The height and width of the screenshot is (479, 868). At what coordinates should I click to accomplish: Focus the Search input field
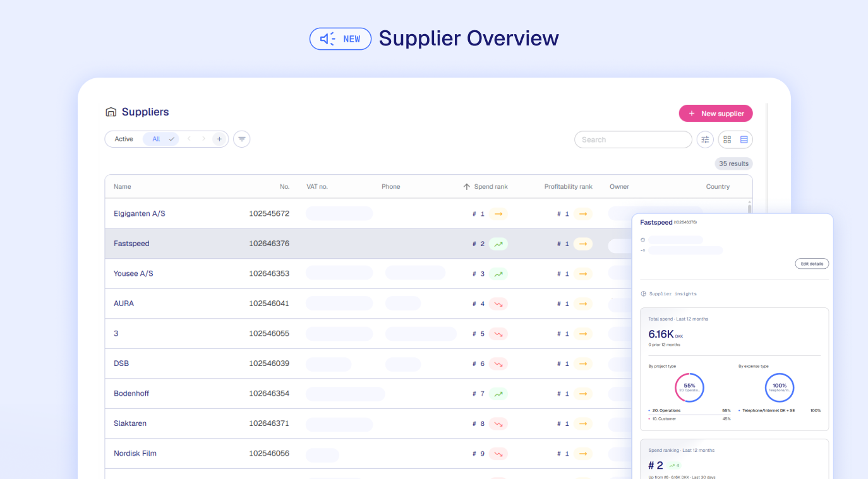coord(633,139)
